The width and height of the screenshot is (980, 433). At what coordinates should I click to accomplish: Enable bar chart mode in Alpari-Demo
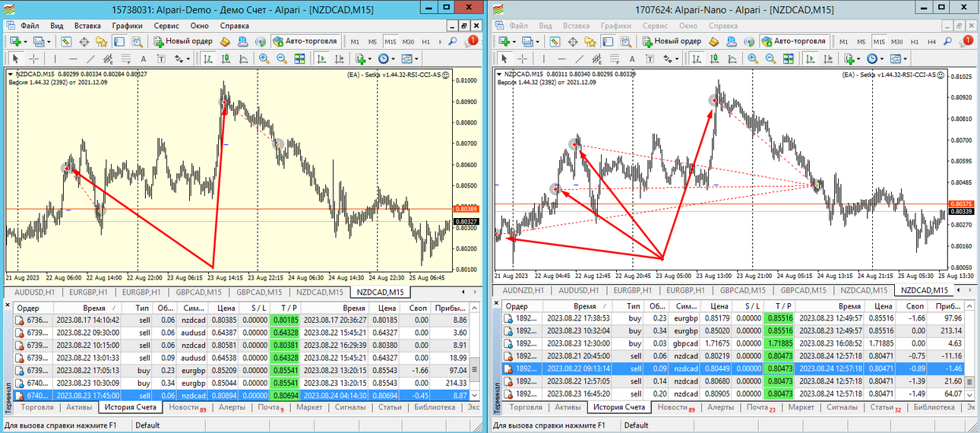(x=207, y=58)
